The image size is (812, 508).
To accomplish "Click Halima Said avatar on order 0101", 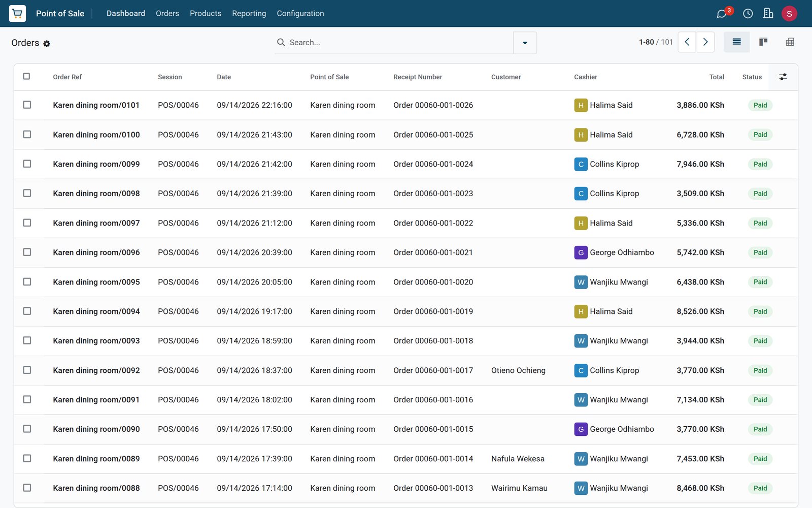I will point(581,105).
